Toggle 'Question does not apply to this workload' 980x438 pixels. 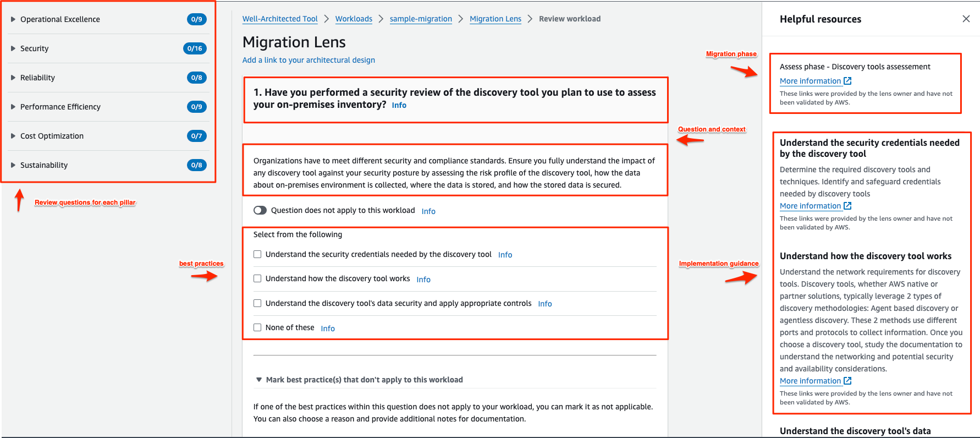tap(260, 210)
